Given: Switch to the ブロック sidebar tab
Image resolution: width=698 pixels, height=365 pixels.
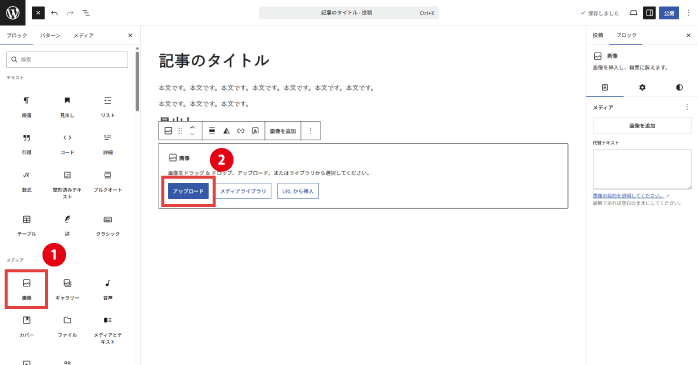Looking at the screenshot, I should 626,35.
